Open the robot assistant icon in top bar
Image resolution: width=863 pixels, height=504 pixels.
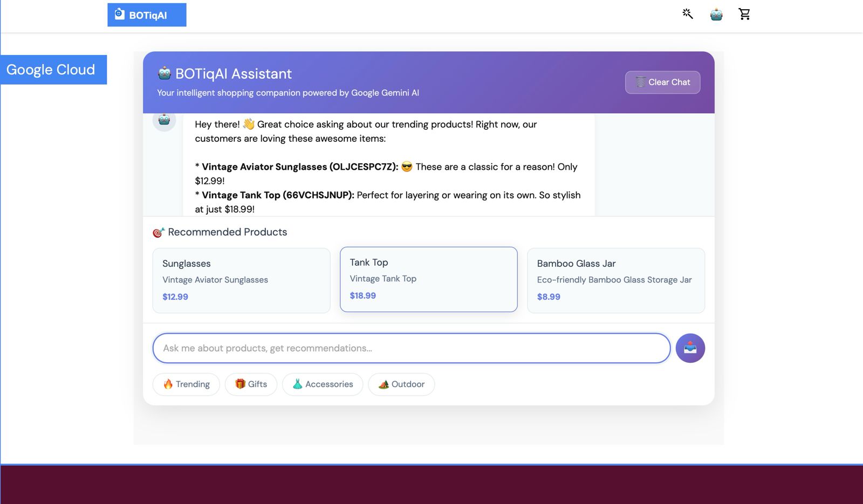click(716, 15)
